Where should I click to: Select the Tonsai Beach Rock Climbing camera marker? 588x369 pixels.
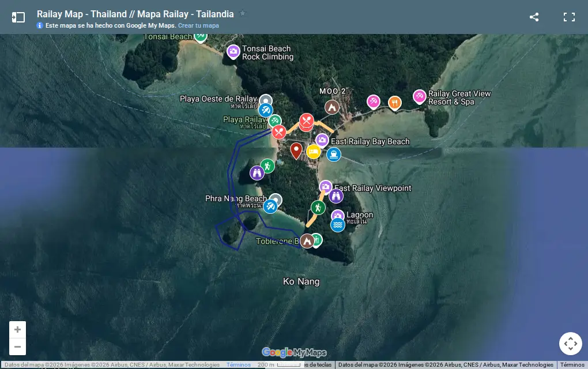tap(233, 51)
